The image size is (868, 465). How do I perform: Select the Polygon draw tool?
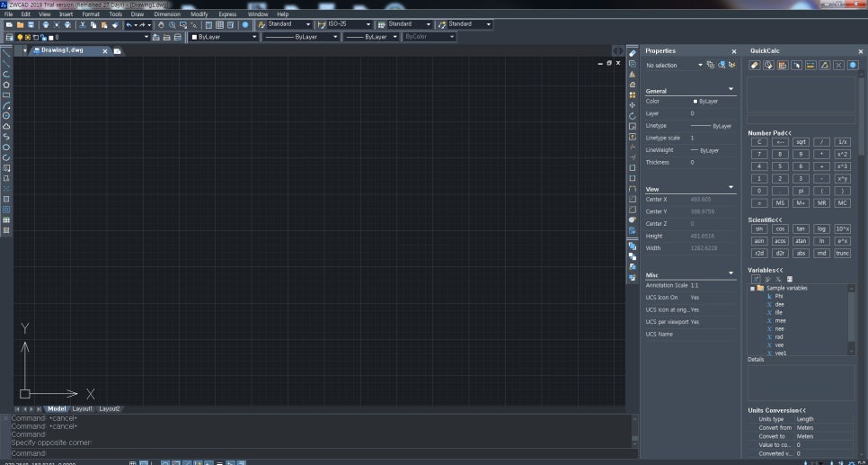pos(6,85)
